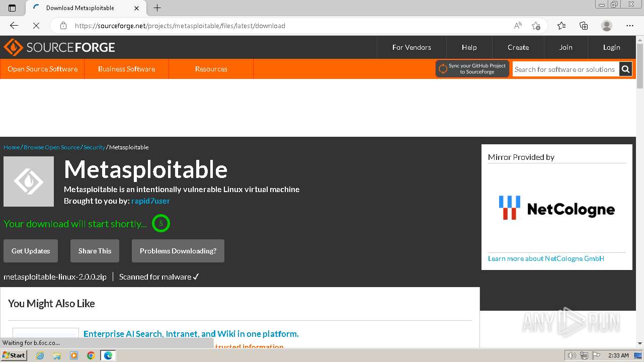Close the Download Metasploitable tab
Image resolution: width=644 pixels, height=362 pixels.
pyautogui.click(x=137, y=8)
